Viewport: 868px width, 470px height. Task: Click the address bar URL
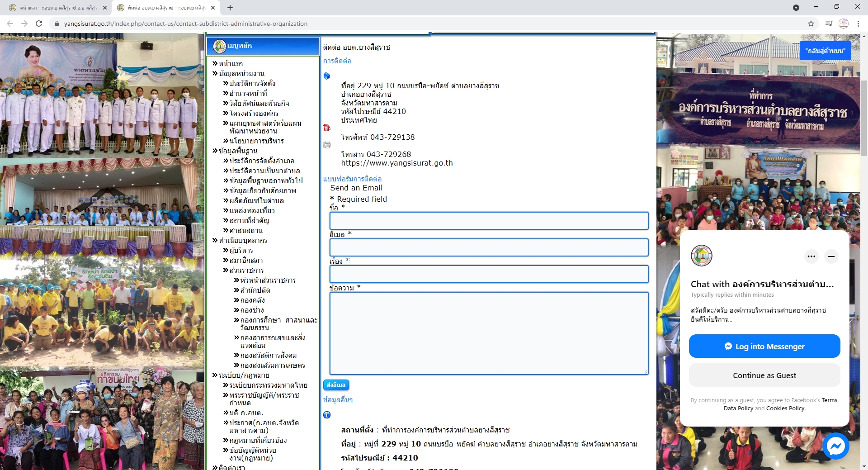185,24
